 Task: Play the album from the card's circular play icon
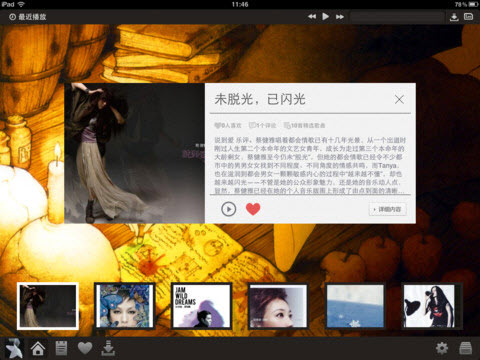click(229, 209)
